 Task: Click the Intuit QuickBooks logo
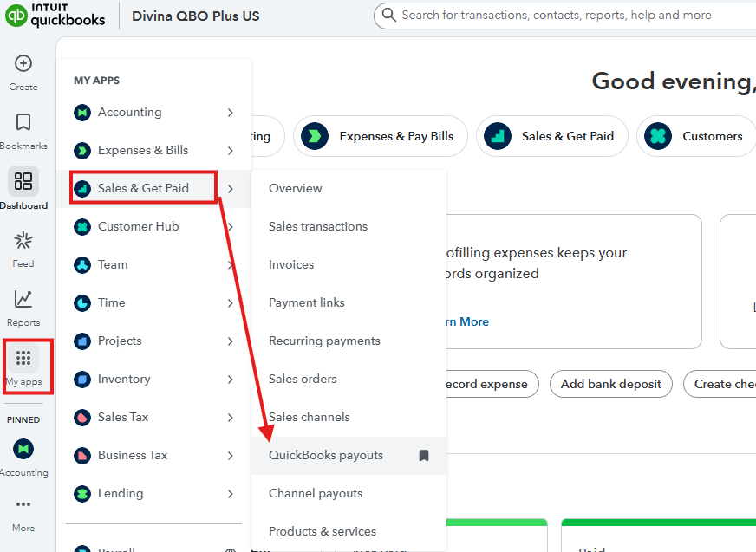coord(55,15)
